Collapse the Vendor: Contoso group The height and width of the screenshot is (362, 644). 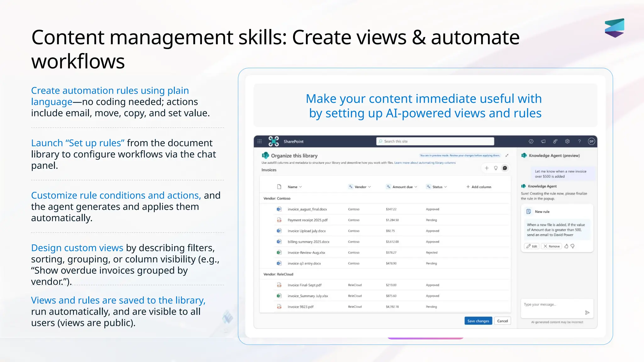tap(277, 198)
